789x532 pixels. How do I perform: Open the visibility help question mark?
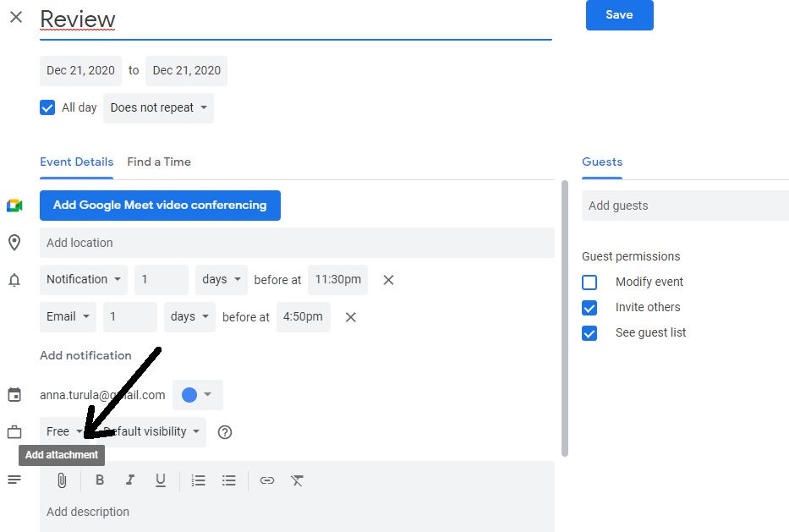tap(225, 432)
